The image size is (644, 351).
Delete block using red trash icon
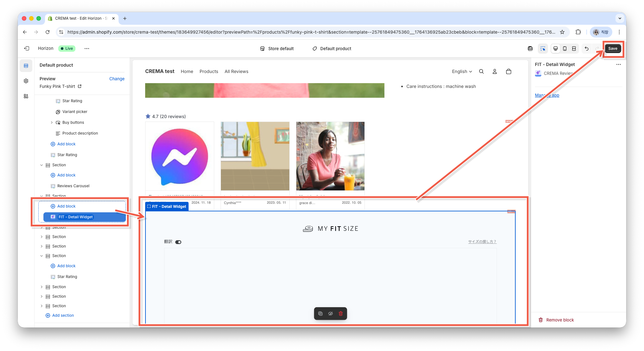click(x=341, y=314)
